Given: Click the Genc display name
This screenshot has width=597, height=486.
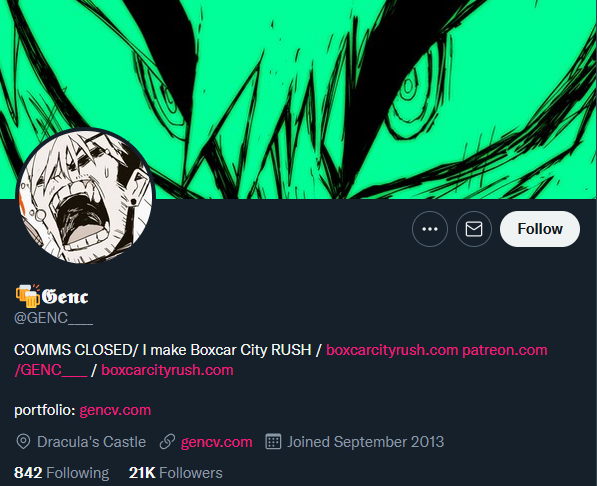Looking at the screenshot, I should (65, 297).
